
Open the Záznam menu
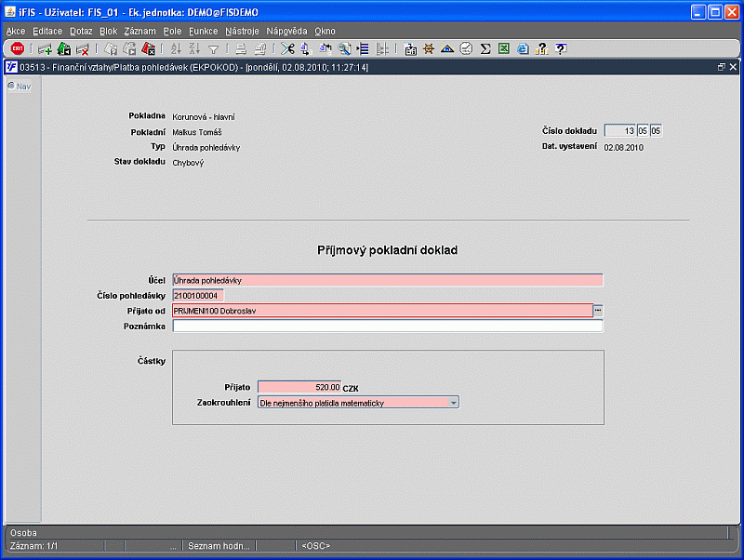[x=140, y=32]
